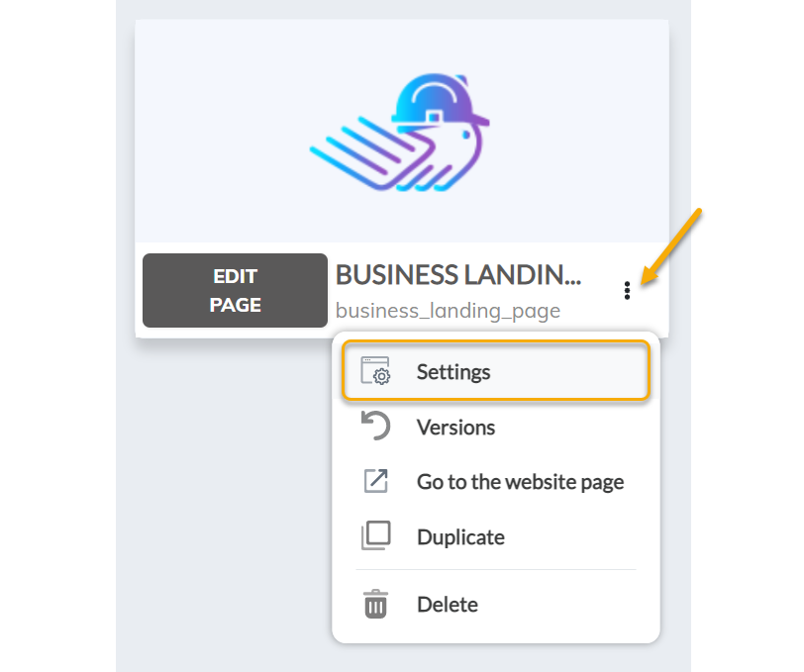This screenshot has width=804, height=672.
Task: Click the Delete trash can icon
Action: click(x=376, y=604)
